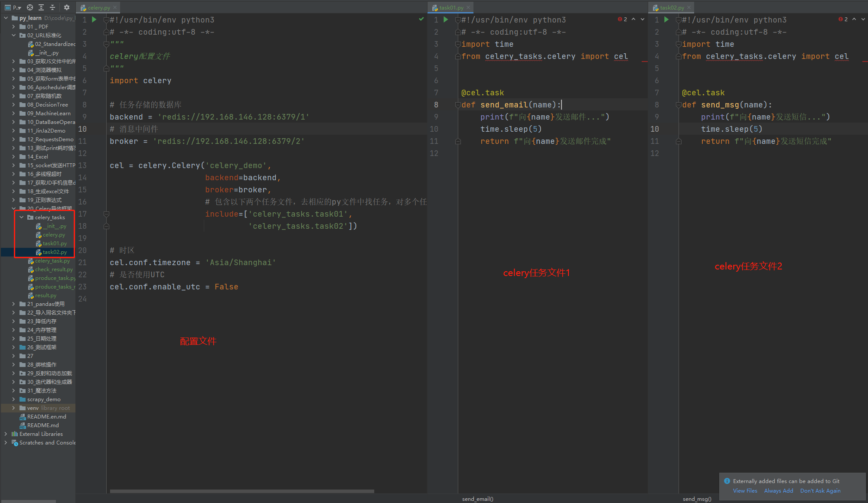This screenshot has width=868, height=503.
Task: Click line number 20 gutter in celery.py
Action: (82, 250)
